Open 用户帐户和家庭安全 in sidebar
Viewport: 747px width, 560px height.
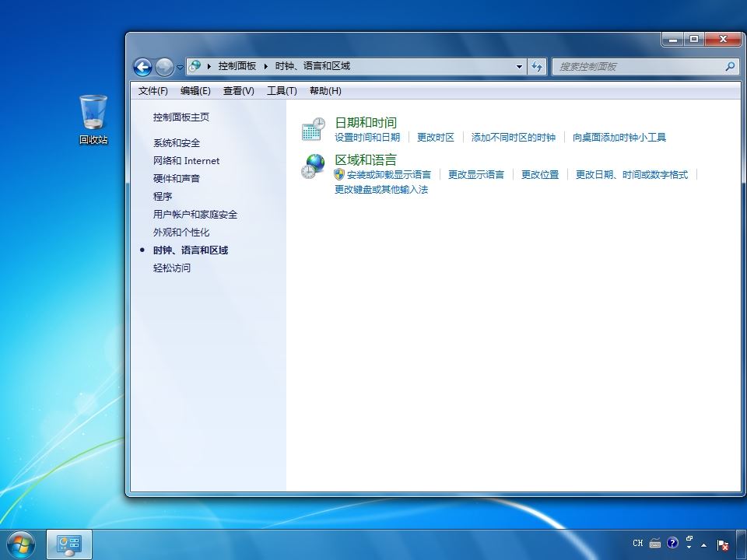pos(195,215)
